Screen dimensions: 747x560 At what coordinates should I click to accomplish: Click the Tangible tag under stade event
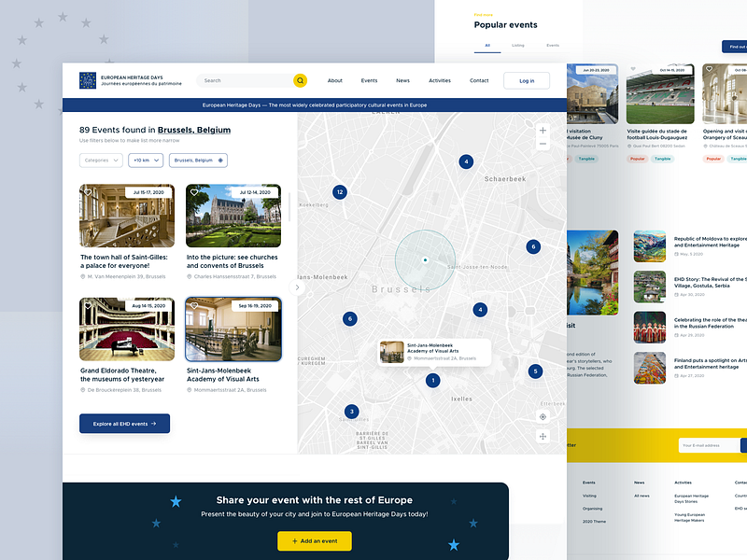662,159
